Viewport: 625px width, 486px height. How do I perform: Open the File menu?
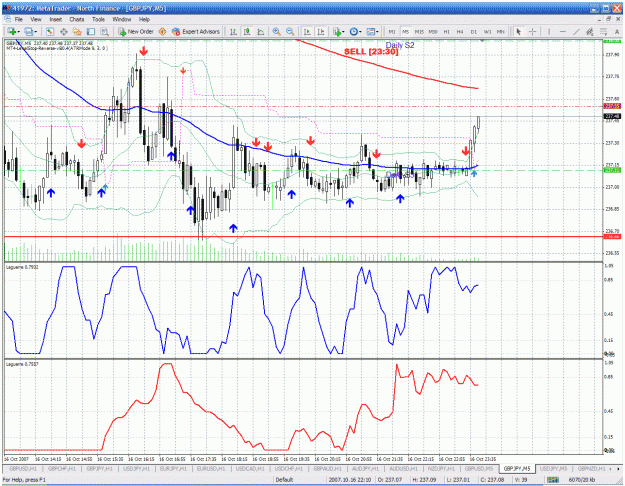coord(18,19)
